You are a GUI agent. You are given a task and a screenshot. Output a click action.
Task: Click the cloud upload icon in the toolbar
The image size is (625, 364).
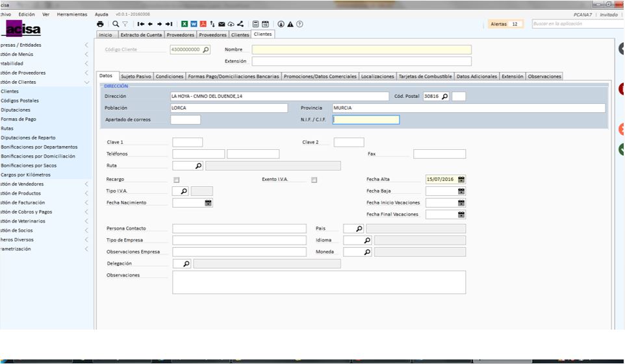(x=231, y=24)
